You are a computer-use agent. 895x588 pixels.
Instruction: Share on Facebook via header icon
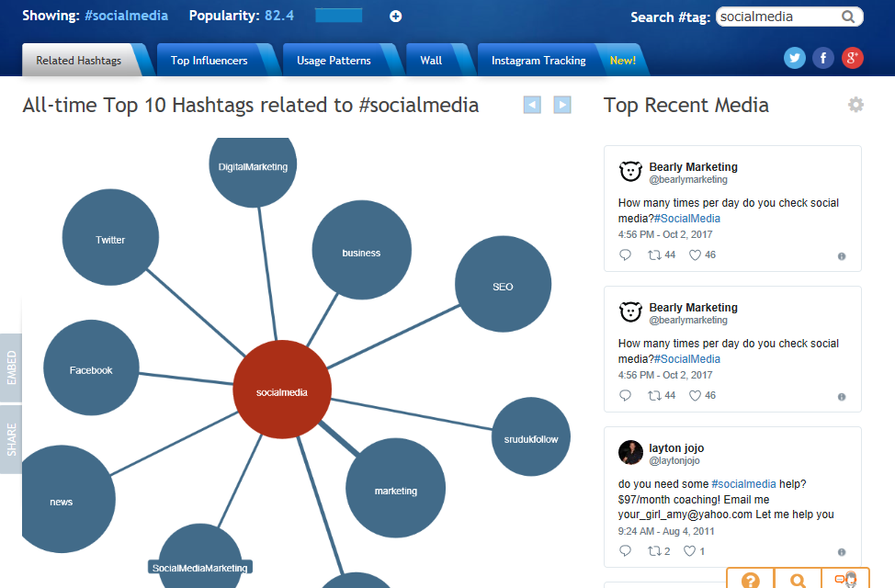point(823,58)
